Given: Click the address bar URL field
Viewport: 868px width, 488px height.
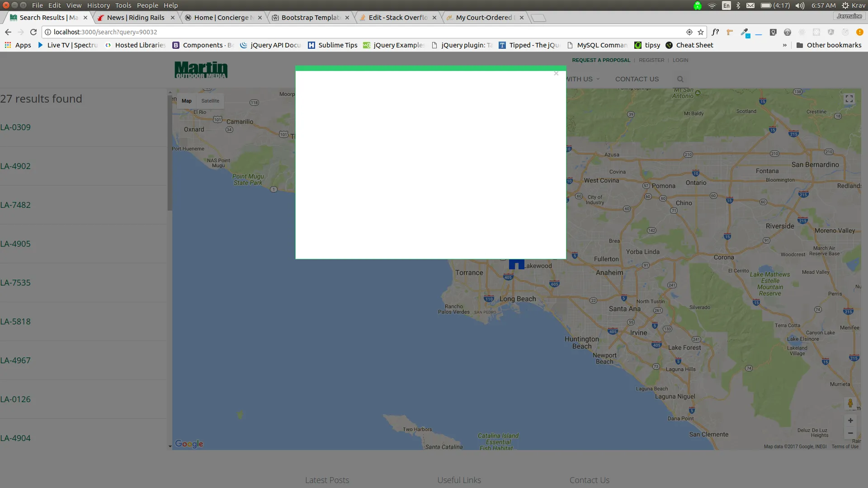Looking at the screenshot, I should pos(362,32).
